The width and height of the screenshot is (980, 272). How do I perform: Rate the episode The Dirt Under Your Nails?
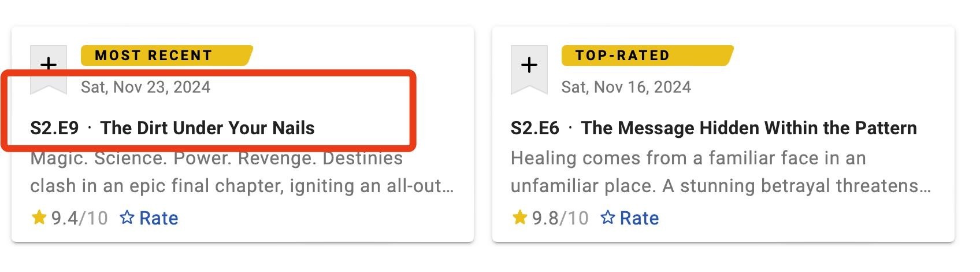coord(149,218)
